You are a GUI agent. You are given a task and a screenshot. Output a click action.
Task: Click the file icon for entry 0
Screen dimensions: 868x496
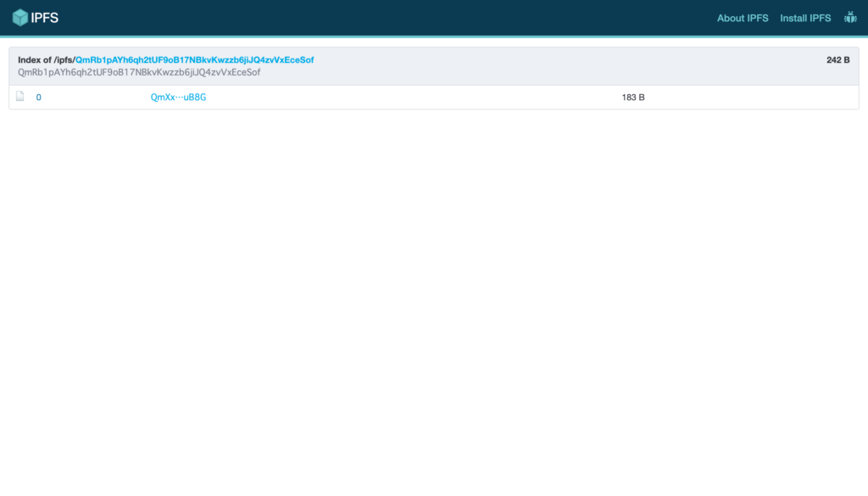[x=20, y=97]
